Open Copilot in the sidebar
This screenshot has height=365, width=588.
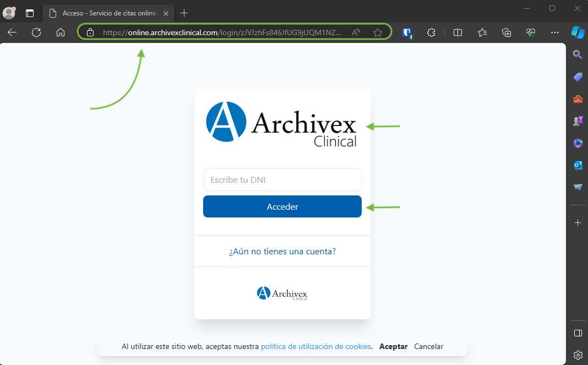(x=578, y=32)
